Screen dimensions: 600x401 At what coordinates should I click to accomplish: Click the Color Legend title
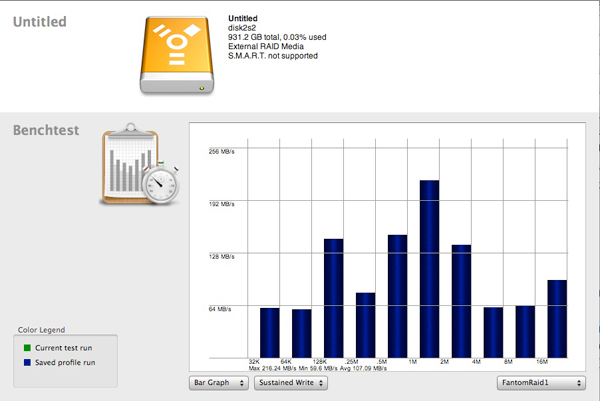(40, 330)
